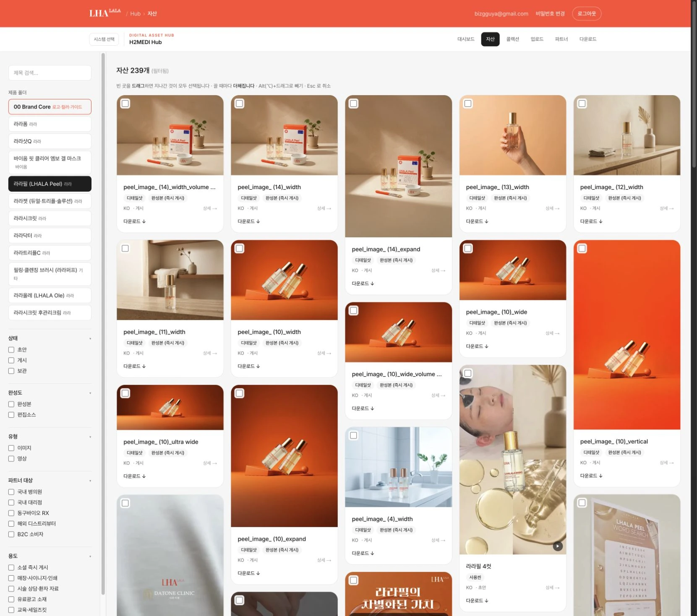
Task: Enable the 소셜 즉시 게시 usage filter
Action: coord(11,568)
